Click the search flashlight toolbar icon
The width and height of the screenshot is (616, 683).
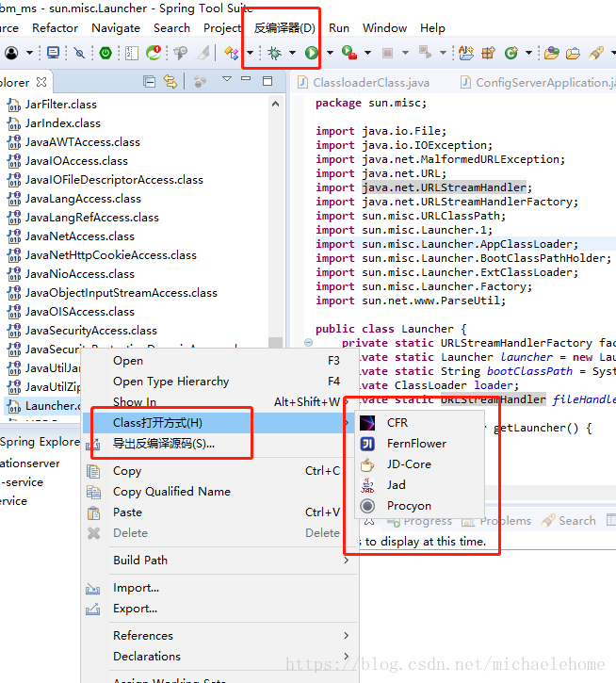596,53
